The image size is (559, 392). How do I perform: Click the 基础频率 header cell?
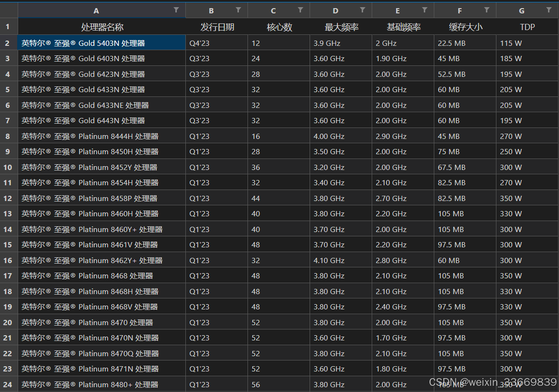point(403,27)
